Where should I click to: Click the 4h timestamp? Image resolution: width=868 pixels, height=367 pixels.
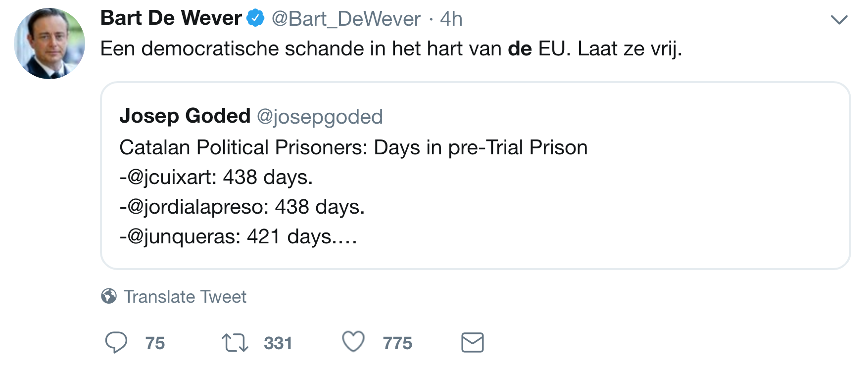coord(451,19)
